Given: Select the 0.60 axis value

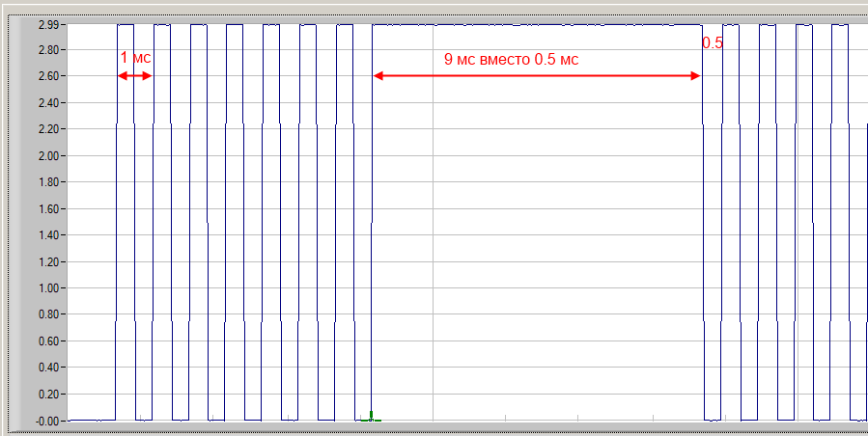Looking at the screenshot, I should pyautogui.click(x=48, y=341).
